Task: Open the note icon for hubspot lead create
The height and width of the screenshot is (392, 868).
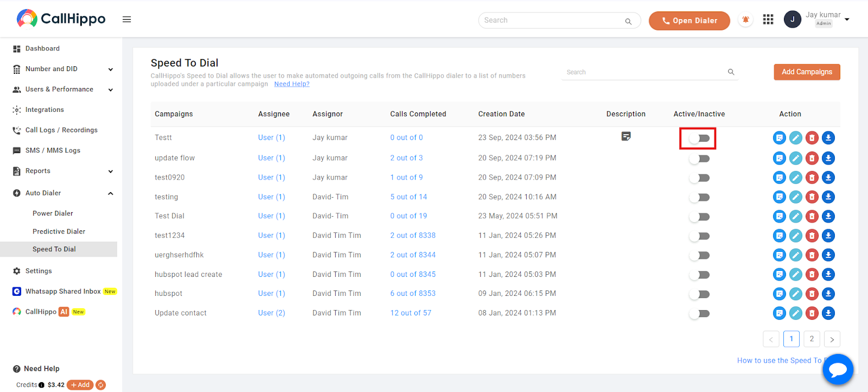Action: [x=779, y=275]
